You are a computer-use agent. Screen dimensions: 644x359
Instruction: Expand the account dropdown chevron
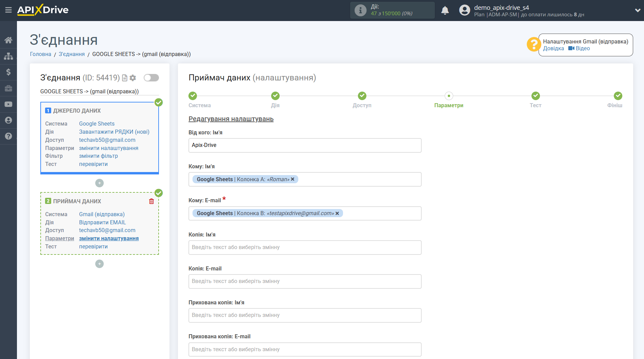coord(637,10)
